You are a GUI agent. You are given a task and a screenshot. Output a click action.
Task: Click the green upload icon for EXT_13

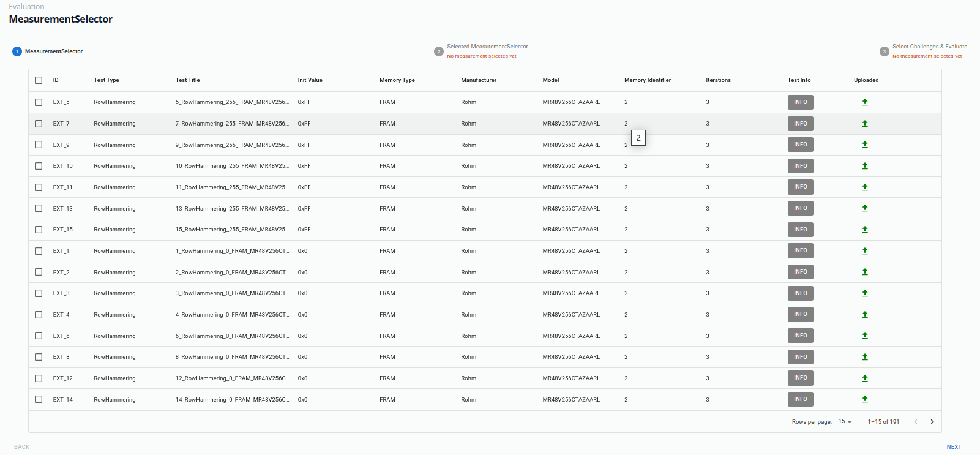[864, 208]
